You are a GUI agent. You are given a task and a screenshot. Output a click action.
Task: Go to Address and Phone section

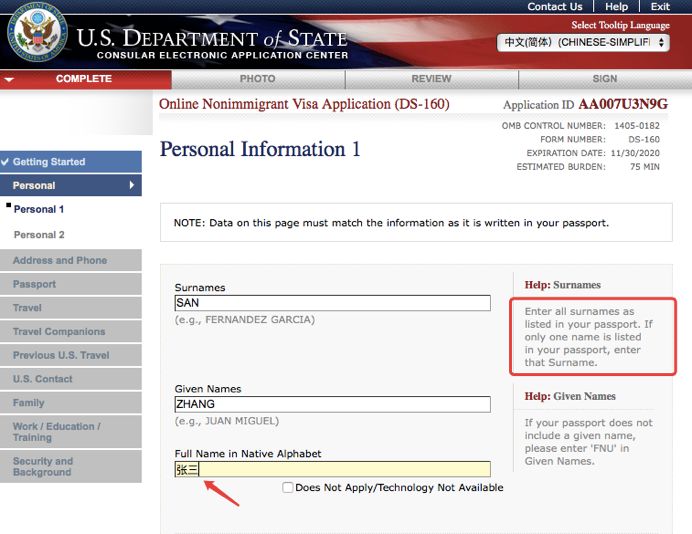(71, 260)
